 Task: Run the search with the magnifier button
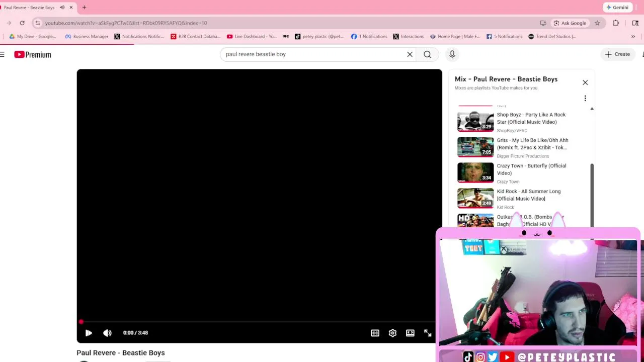pos(427,54)
